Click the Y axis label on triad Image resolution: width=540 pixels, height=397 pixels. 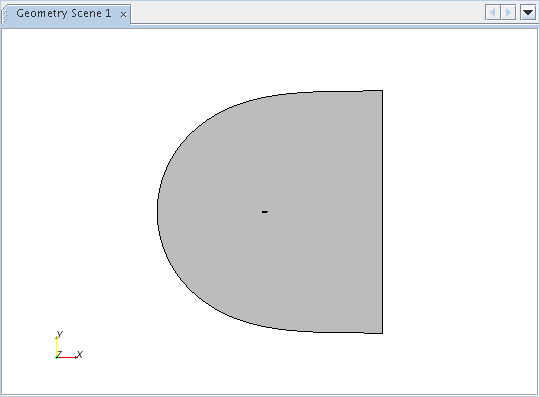coord(60,334)
